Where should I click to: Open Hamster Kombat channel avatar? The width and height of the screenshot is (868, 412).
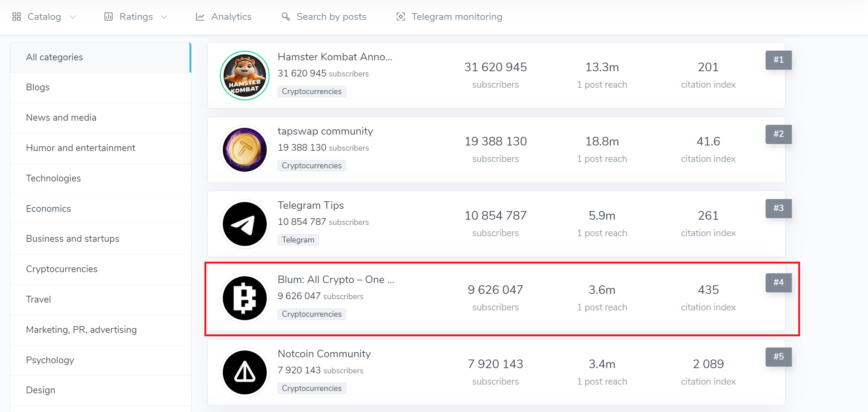click(x=245, y=75)
